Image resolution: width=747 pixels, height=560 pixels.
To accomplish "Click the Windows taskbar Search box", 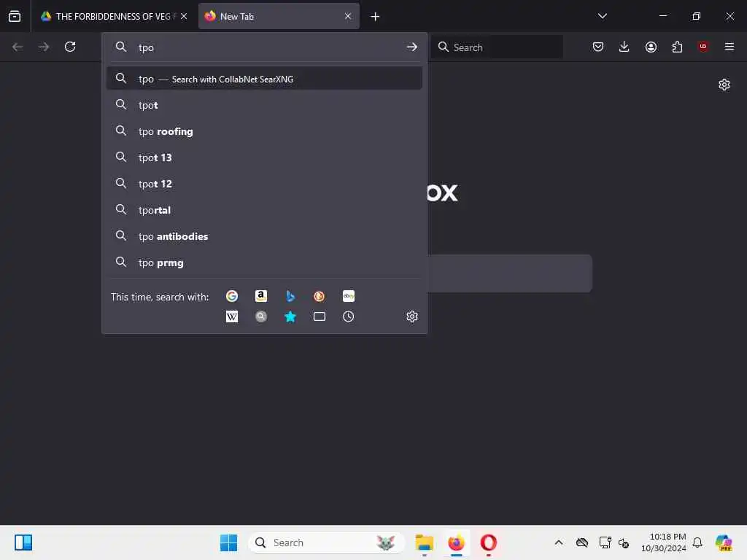I will (x=326, y=542).
